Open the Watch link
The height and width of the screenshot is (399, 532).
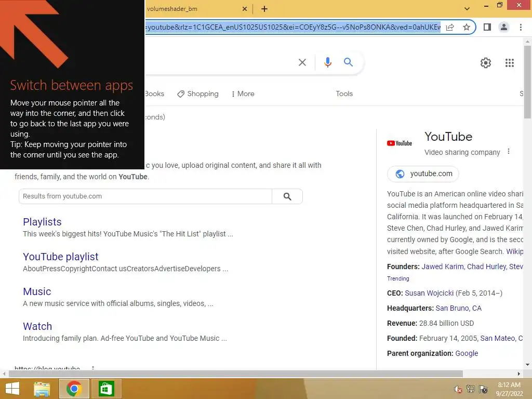pos(37,326)
